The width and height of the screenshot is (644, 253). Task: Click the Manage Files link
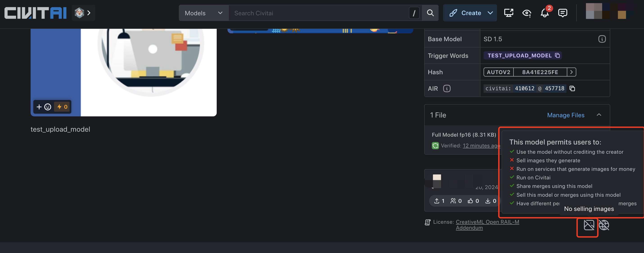[x=565, y=115]
